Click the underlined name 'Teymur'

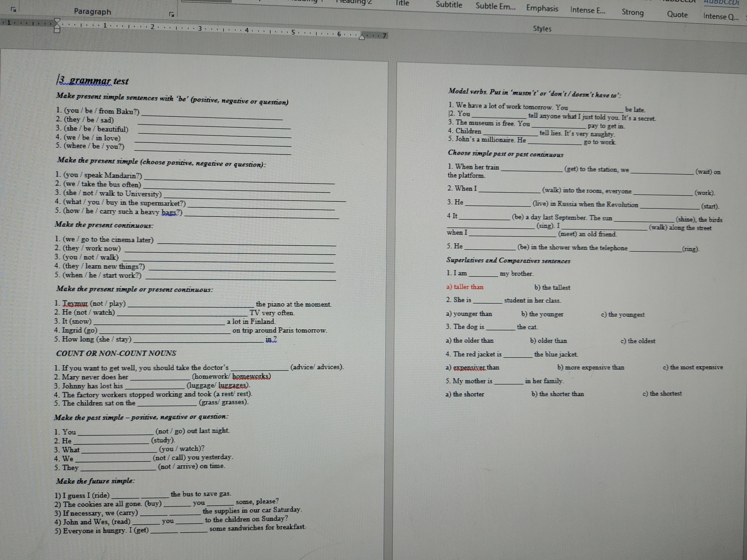(x=75, y=303)
